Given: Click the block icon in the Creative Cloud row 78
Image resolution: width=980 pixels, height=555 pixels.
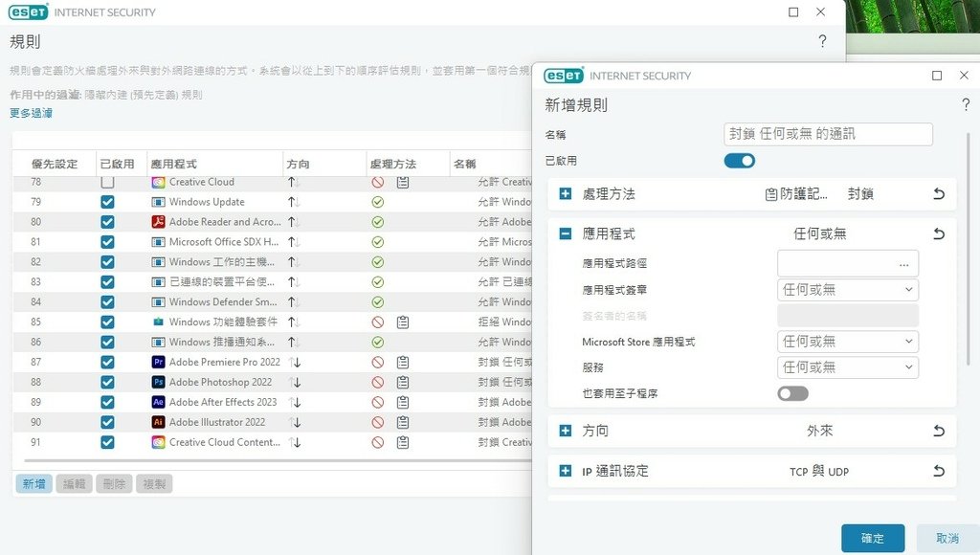Looking at the screenshot, I should 377,182.
